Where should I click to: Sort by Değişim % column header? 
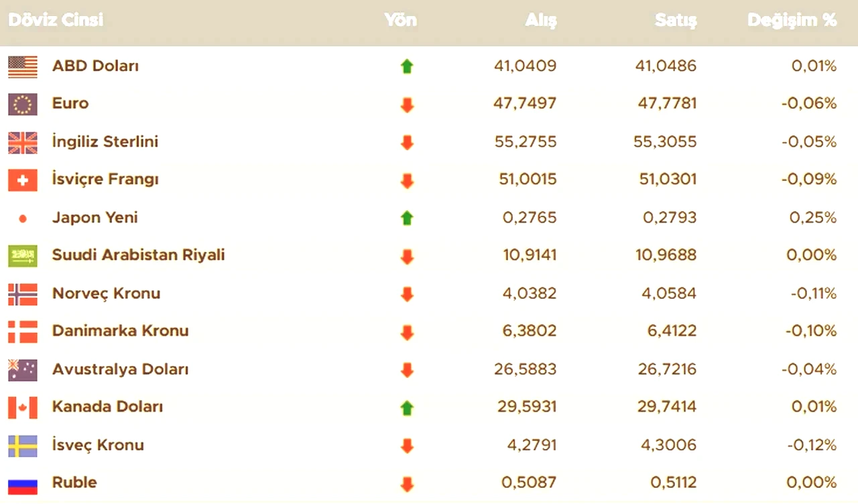tap(792, 21)
